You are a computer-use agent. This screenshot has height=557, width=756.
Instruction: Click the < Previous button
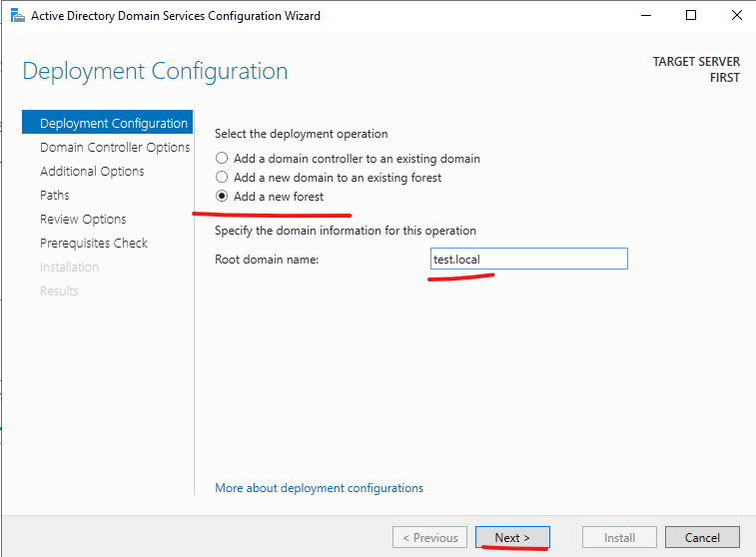(430, 537)
